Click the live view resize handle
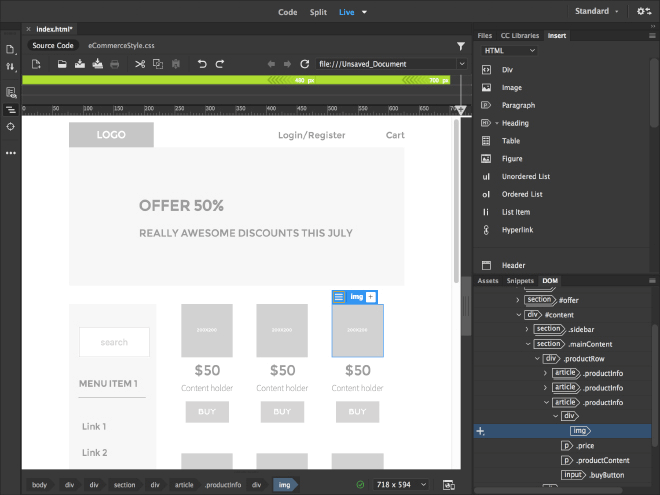This screenshot has width=660, height=495. (x=466, y=306)
